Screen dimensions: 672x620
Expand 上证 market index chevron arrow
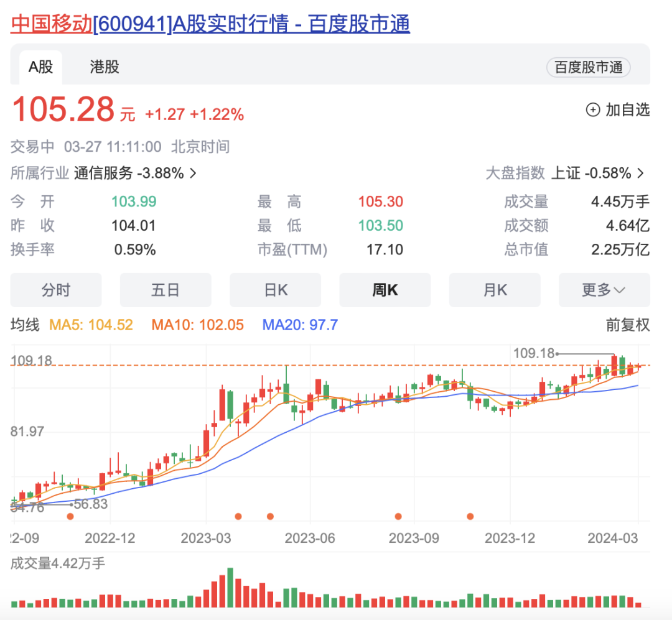coord(640,173)
